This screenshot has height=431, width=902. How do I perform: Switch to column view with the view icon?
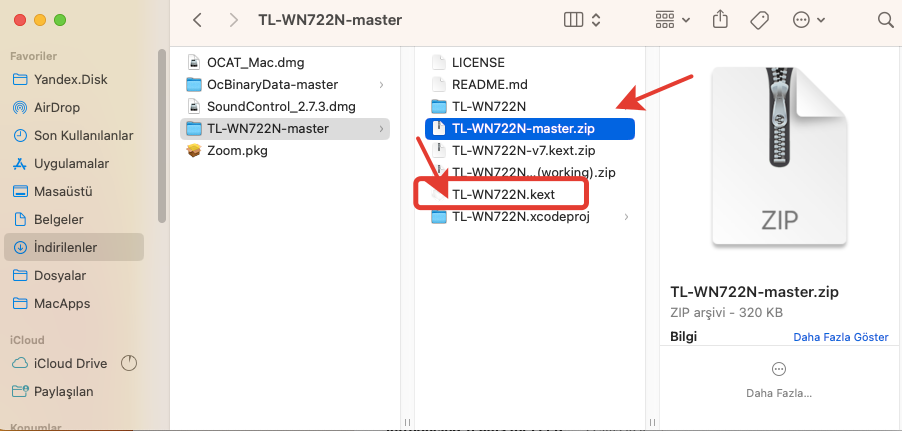coord(574,20)
